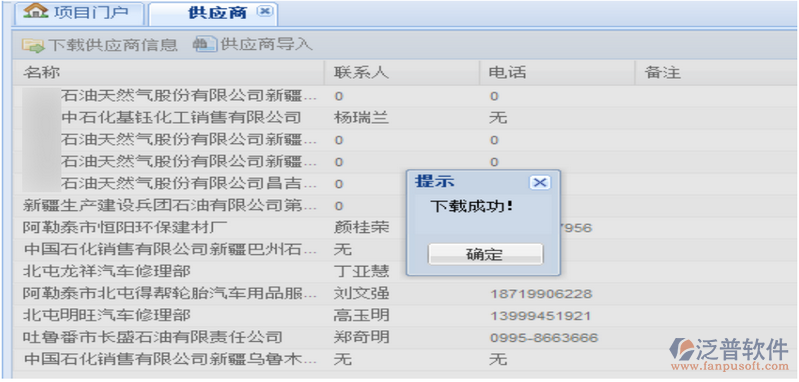The height and width of the screenshot is (382, 799).
Task: Switch to the 项目门户 tab
Action: pos(78,12)
